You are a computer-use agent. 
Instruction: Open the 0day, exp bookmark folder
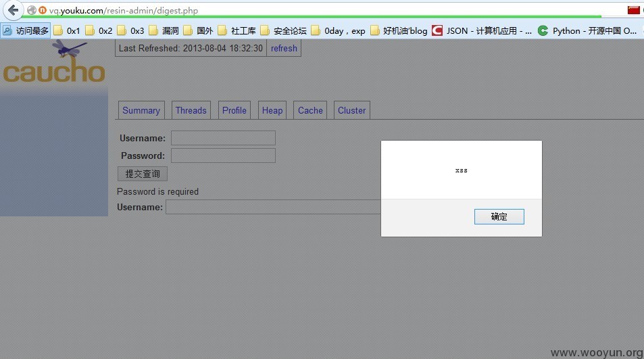click(338, 31)
